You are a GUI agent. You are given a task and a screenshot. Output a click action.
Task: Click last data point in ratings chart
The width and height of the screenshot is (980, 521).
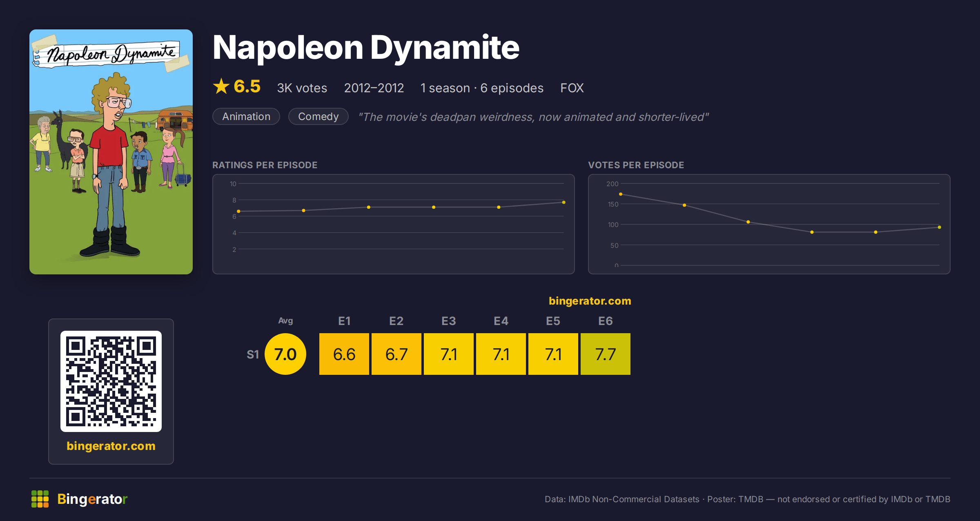(563, 203)
